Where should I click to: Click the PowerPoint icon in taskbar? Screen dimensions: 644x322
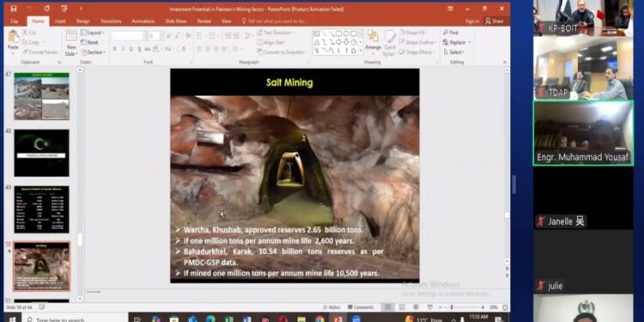[337, 319]
